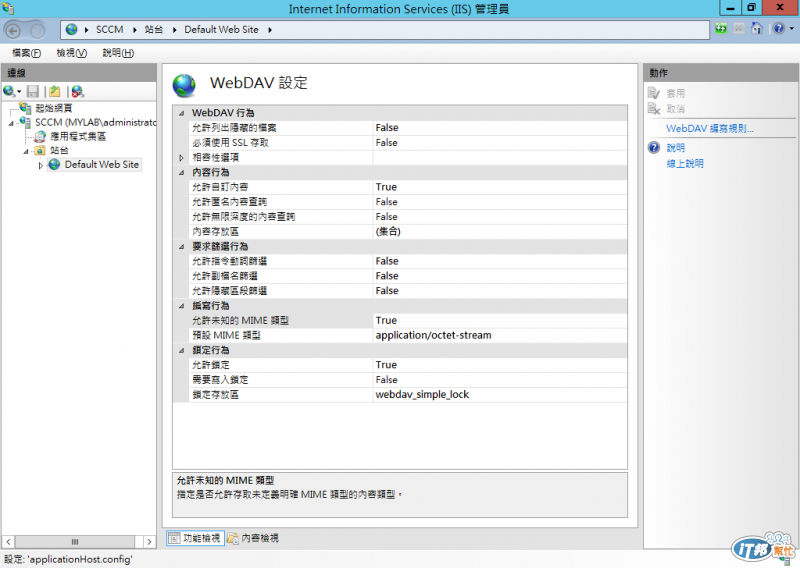The image size is (800, 568).
Task: Switch to the 內容檢視 tab
Action: tap(253, 538)
